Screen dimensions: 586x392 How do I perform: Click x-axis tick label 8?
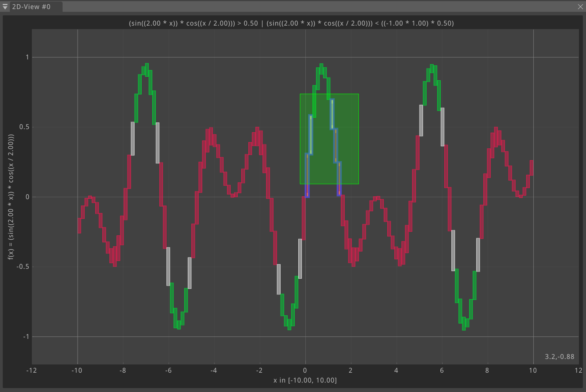(x=487, y=370)
